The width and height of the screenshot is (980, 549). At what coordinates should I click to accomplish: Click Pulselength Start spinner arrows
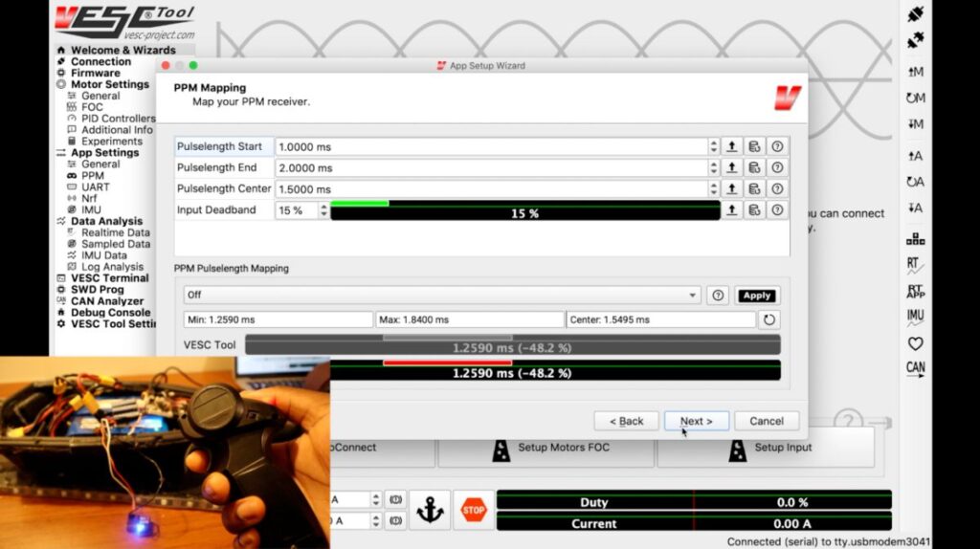[713, 146]
